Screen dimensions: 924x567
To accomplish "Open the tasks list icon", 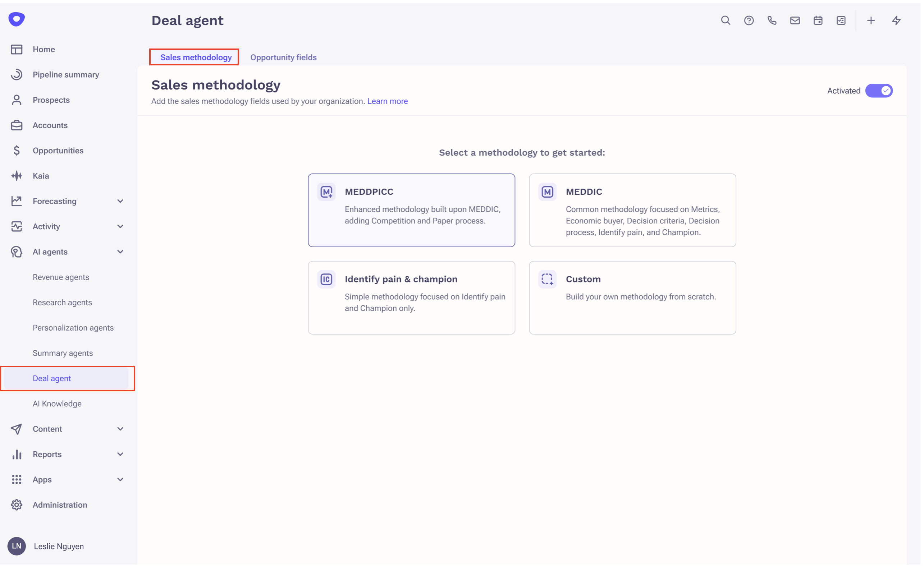I will pyautogui.click(x=841, y=20).
